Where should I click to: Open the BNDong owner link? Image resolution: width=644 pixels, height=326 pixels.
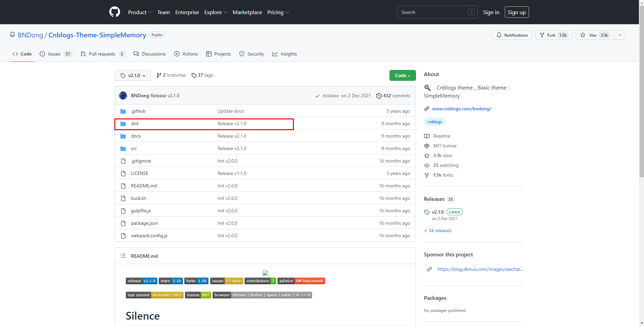(30, 35)
